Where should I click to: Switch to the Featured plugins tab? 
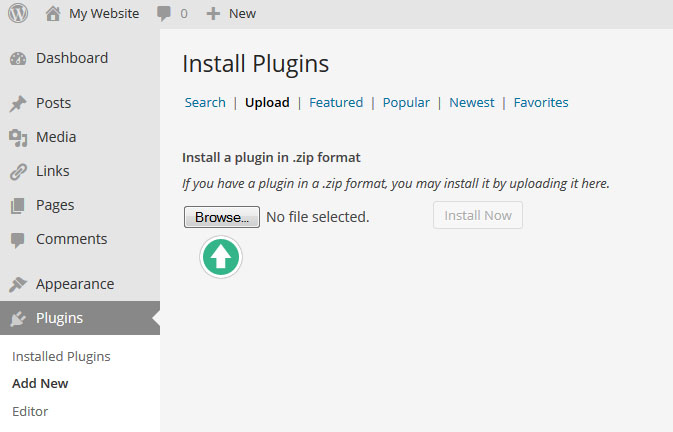(336, 102)
